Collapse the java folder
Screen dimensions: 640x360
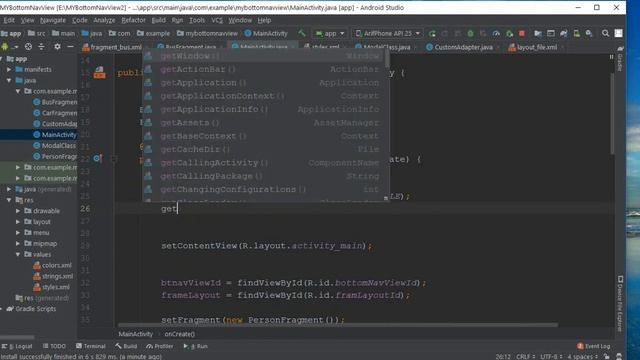tap(9, 80)
